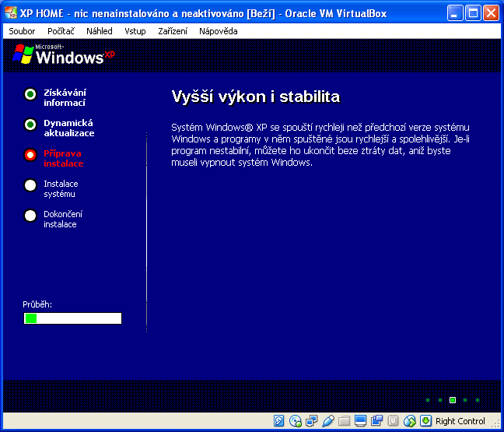Click the paragraph starting 'Systém Windows® XP'
The height and width of the screenshot is (432, 504).
point(320,145)
